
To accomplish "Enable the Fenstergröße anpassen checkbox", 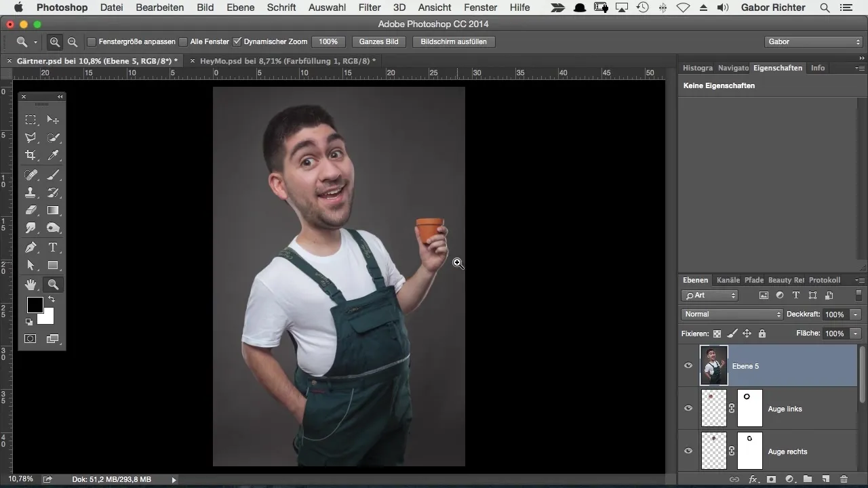I will tap(92, 42).
